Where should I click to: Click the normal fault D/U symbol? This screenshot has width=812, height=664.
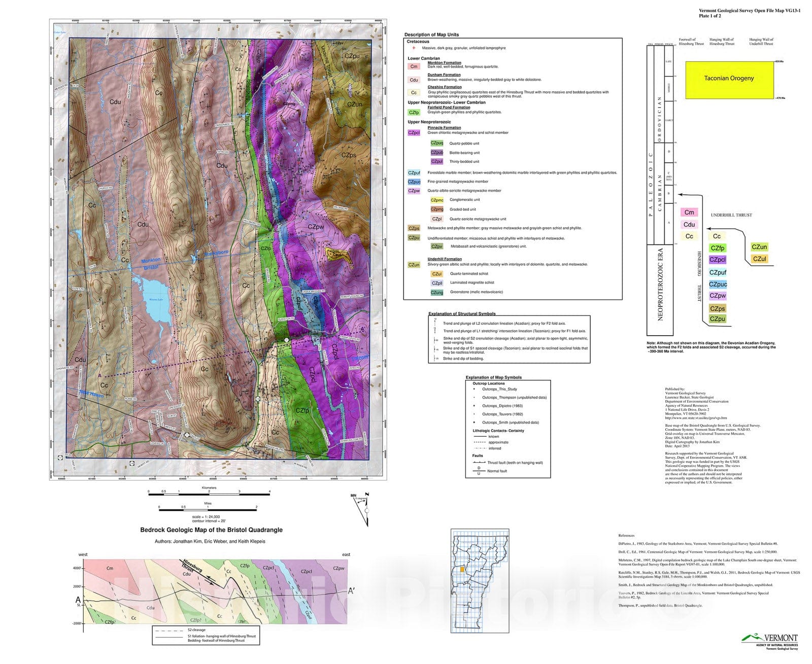[x=479, y=471]
